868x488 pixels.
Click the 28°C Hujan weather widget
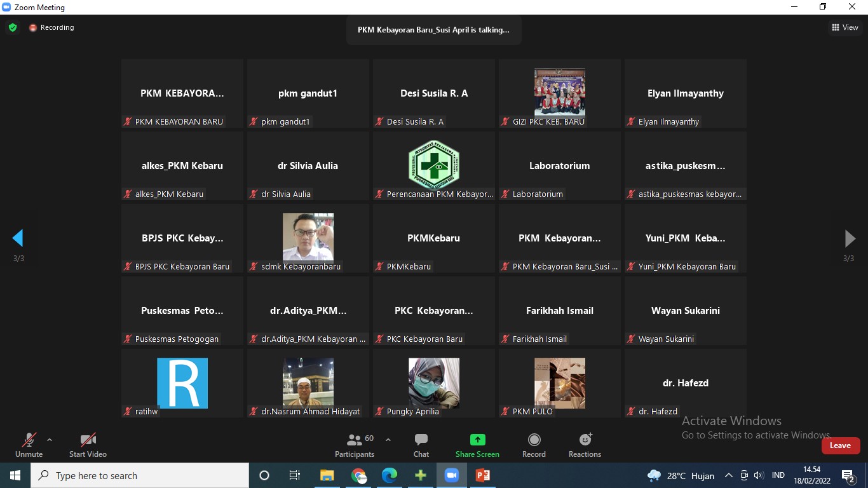681,476
